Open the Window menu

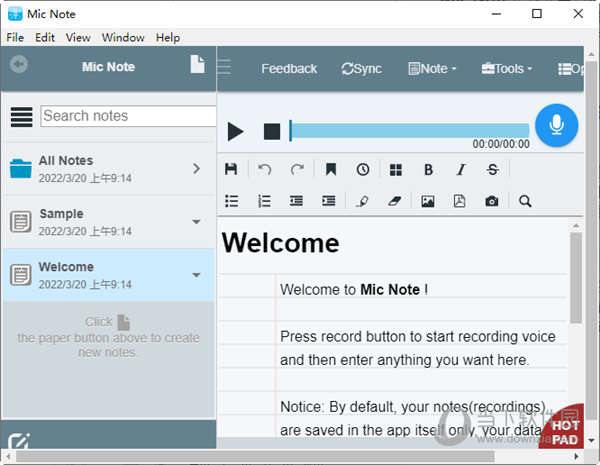123,38
